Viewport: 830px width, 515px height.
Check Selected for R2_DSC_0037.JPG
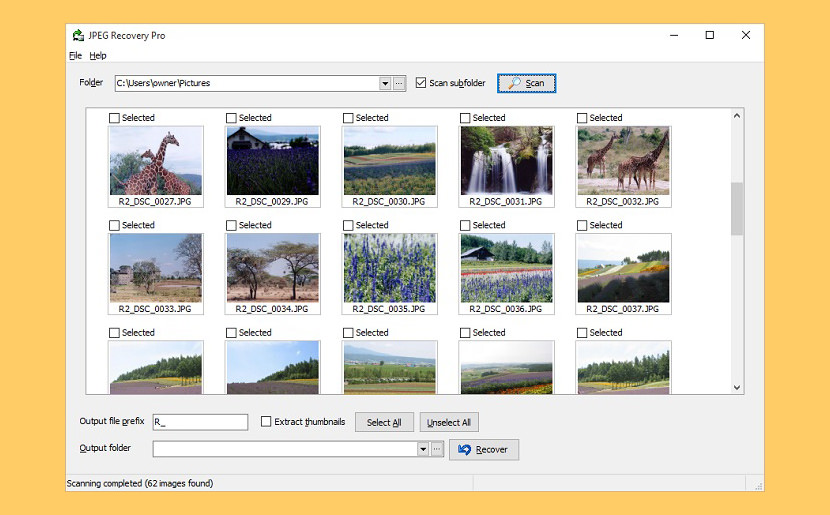tap(582, 225)
